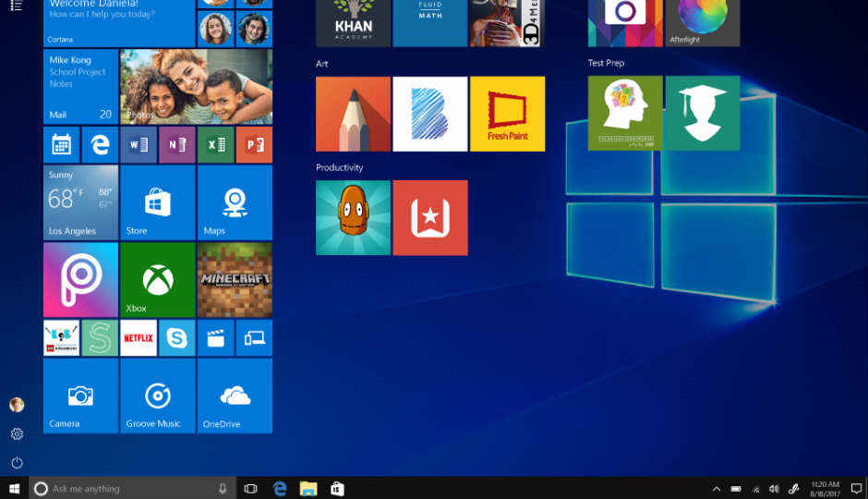Screen dimensions: 868x499
Task: Click the Art group heading
Action: coord(322,64)
